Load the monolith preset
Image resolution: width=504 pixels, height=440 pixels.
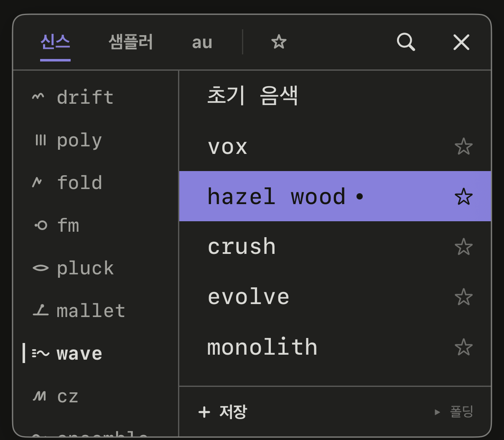point(335,347)
